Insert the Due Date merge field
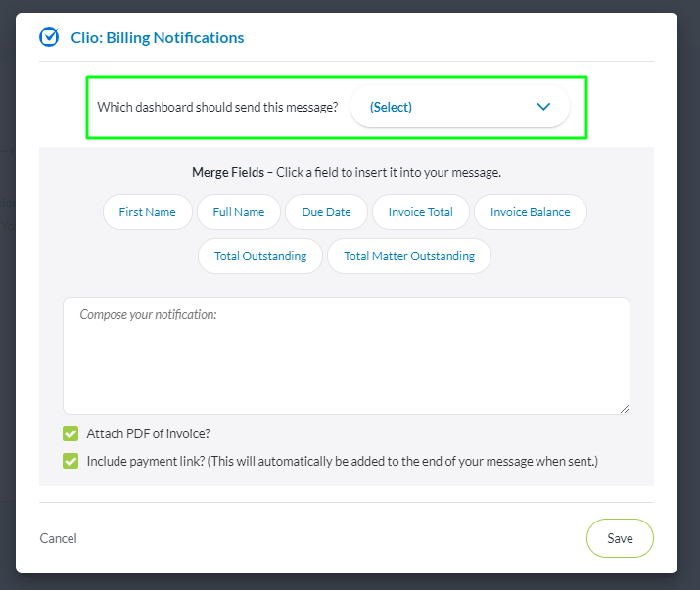700x590 pixels. click(326, 212)
